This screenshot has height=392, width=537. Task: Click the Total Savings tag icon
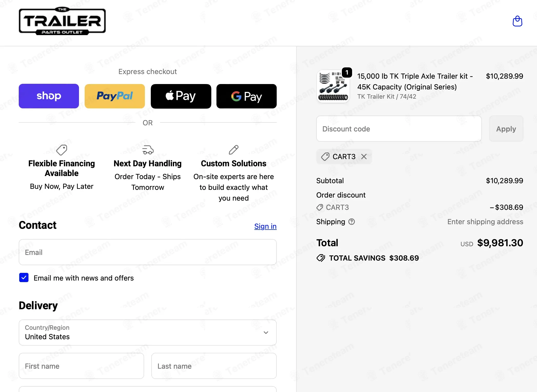pos(321,258)
